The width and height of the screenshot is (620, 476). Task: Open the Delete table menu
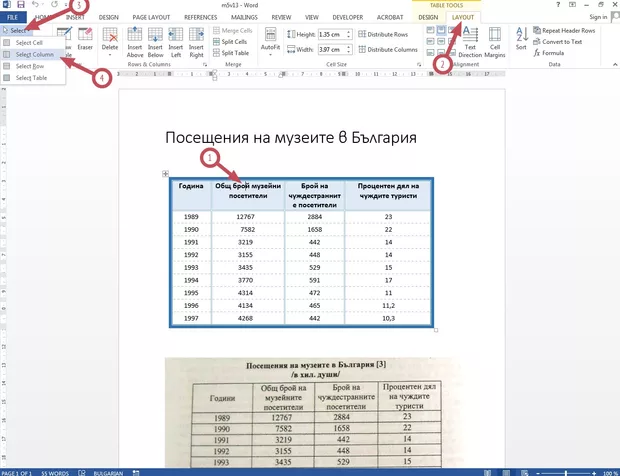110,42
